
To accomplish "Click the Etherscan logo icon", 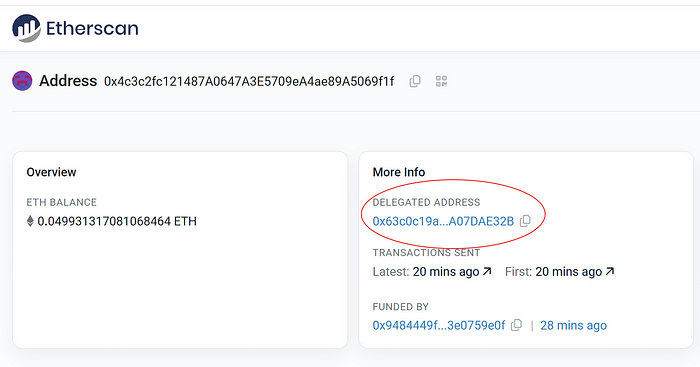I will pos(26,28).
